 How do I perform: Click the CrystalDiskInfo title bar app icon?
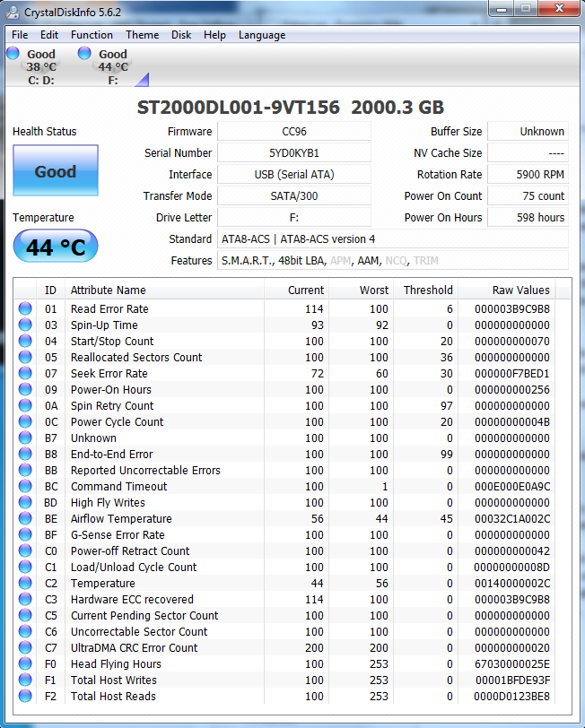[x=13, y=13]
